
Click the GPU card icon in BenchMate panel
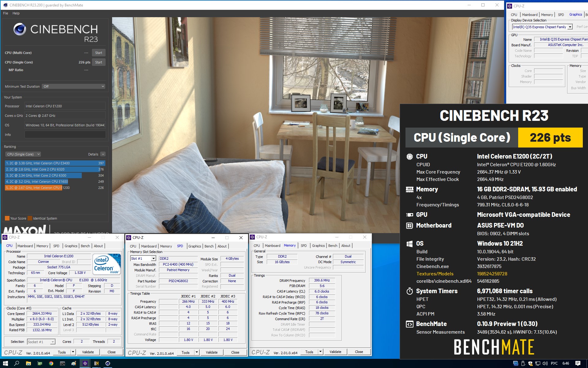click(409, 215)
